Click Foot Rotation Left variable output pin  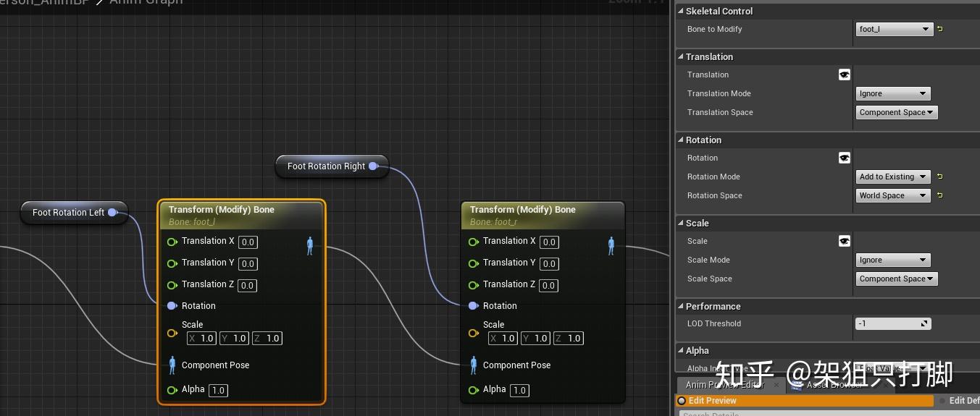(x=112, y=213)
